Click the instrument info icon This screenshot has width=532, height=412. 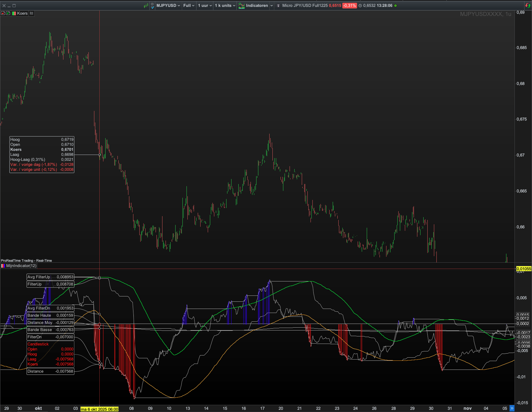(x=278, y=6)
